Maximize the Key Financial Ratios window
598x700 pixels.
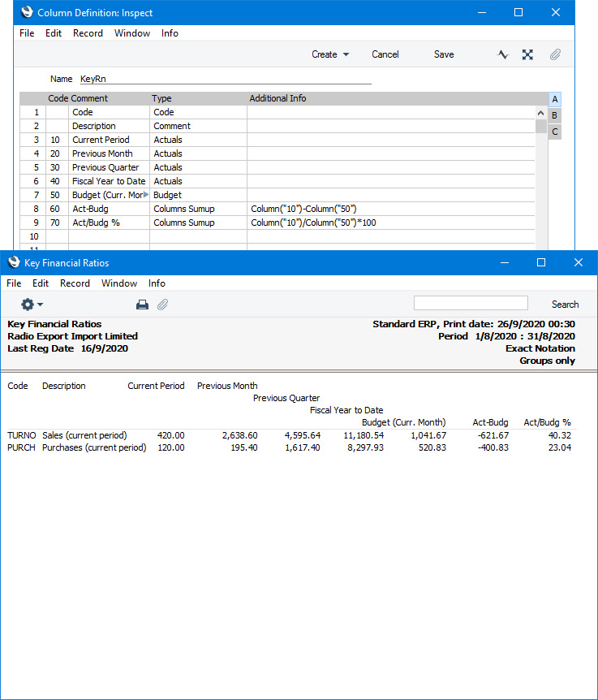coord(541,262)
